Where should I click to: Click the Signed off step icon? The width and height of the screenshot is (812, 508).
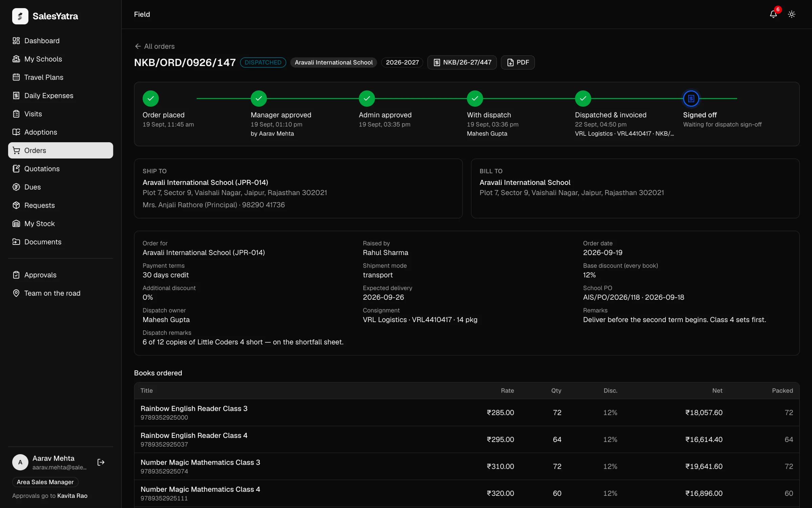[691, 99]
